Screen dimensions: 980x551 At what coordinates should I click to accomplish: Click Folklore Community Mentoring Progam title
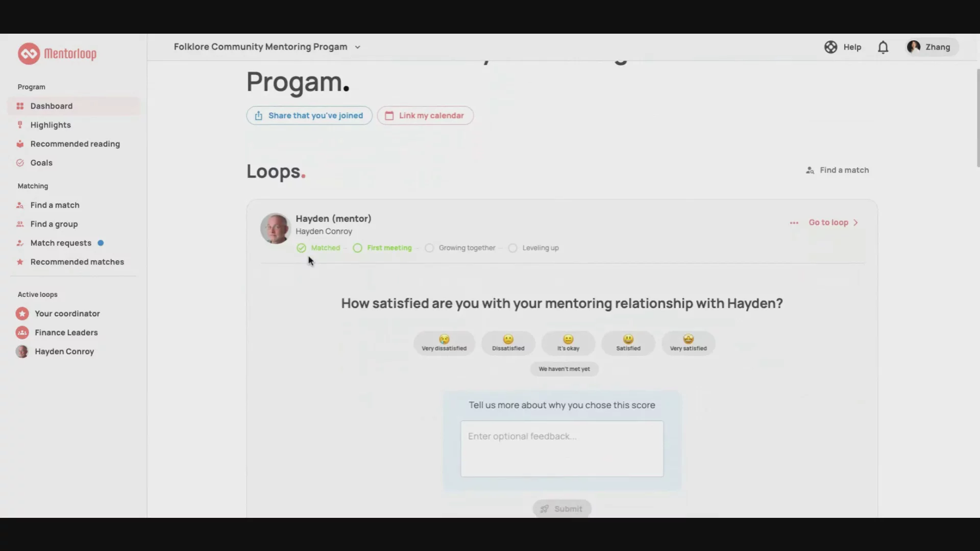point(260,47)
